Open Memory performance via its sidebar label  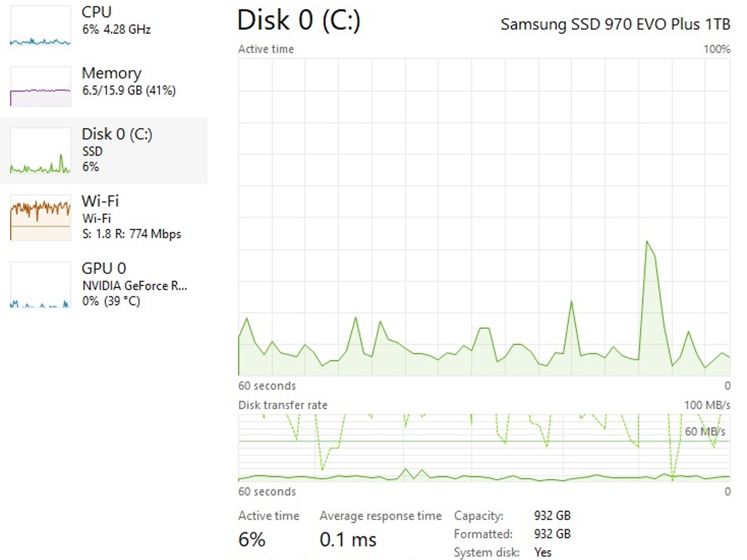click(x=111, y=73)
